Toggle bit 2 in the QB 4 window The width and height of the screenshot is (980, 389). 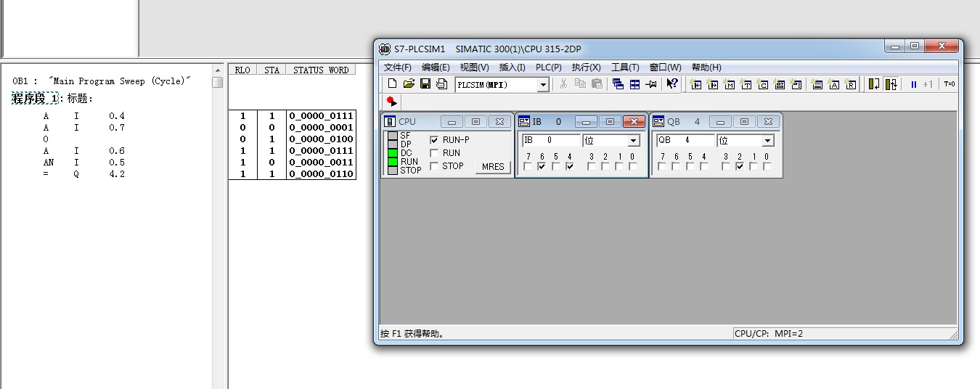click(739, 167)
